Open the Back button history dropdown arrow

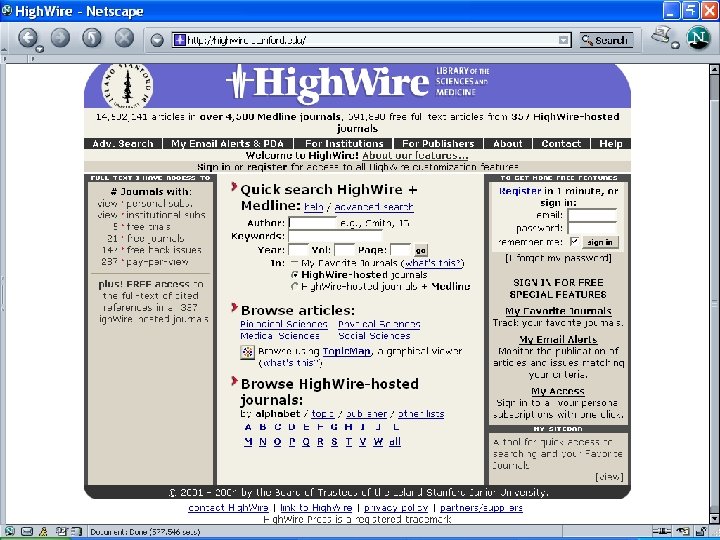pyautogui.click(x=40, y=49)
